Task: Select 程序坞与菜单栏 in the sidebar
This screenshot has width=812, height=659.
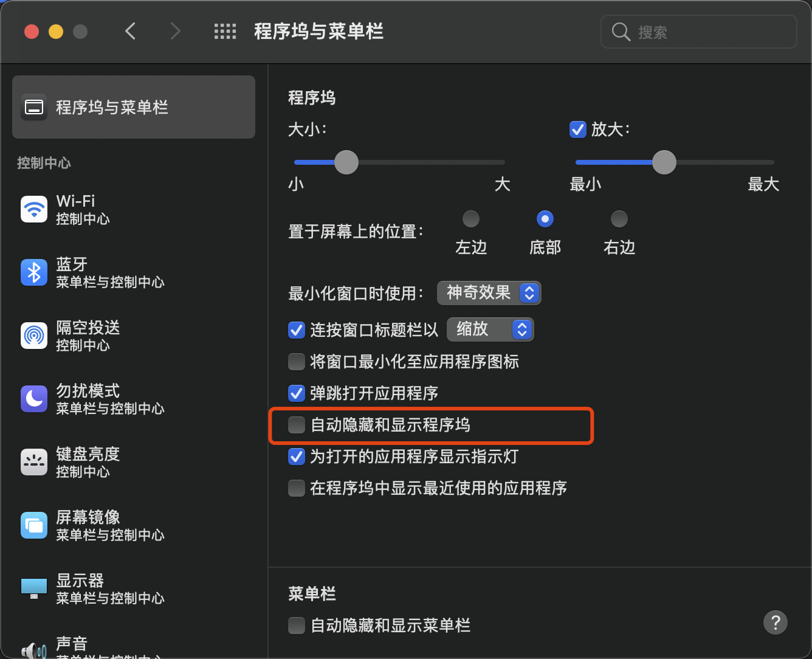Action: coord(134,107)
